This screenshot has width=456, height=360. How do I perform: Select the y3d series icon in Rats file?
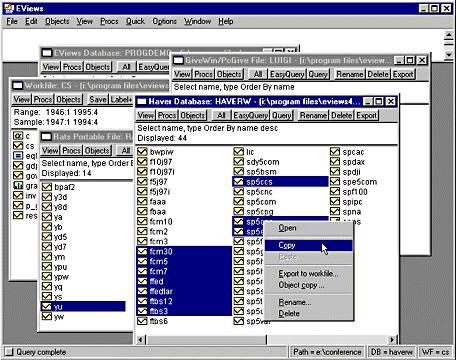point(47,197)
